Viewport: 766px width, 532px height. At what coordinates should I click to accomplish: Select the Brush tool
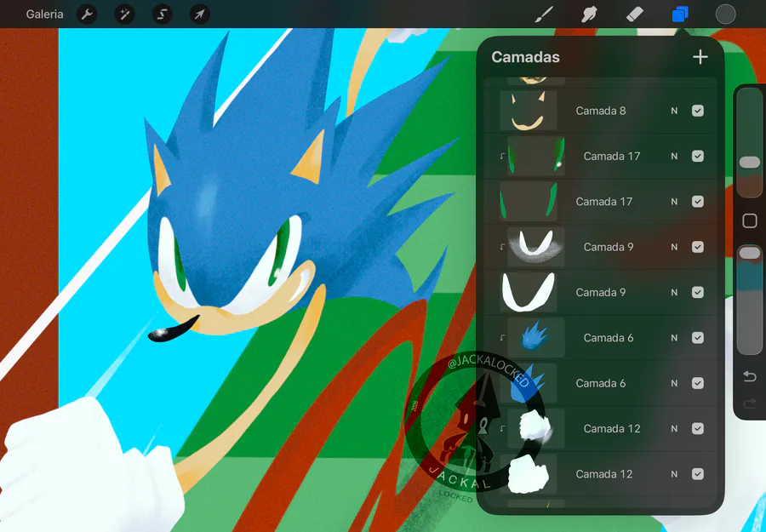pyautogui.click(x=544, y=14)
